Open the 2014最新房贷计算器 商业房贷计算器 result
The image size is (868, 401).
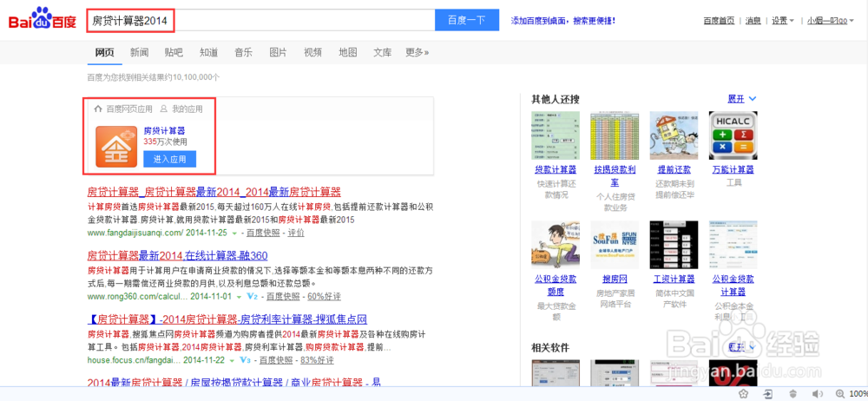click(x=234, y=382)
